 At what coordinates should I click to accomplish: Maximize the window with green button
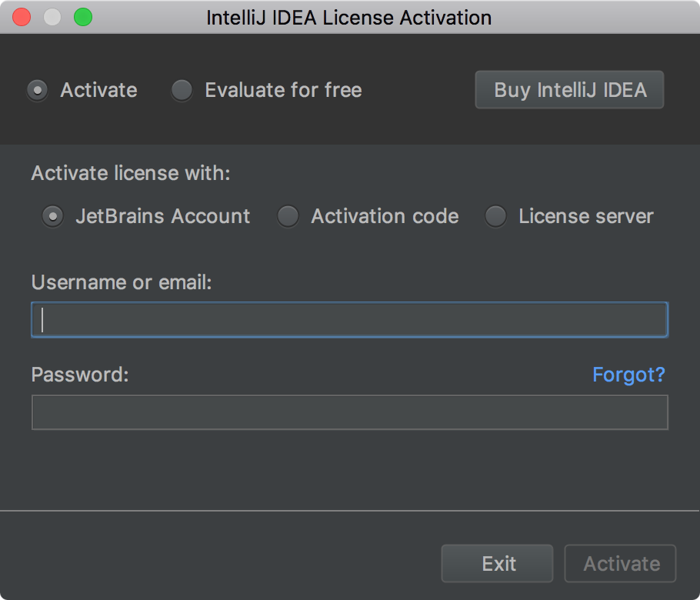pos(82,17)
